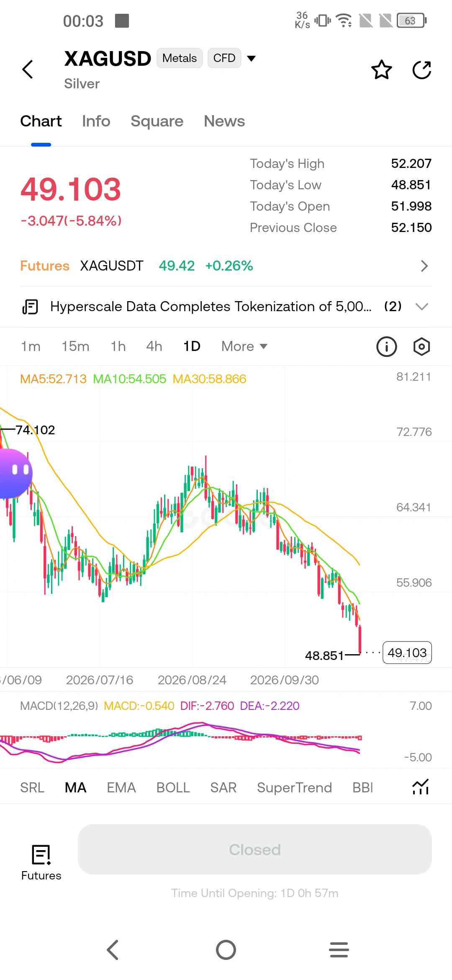The image size is (452, 980).
Task: Open chart info circle icon
Action: pyautogui.click(x=386, y=347)
